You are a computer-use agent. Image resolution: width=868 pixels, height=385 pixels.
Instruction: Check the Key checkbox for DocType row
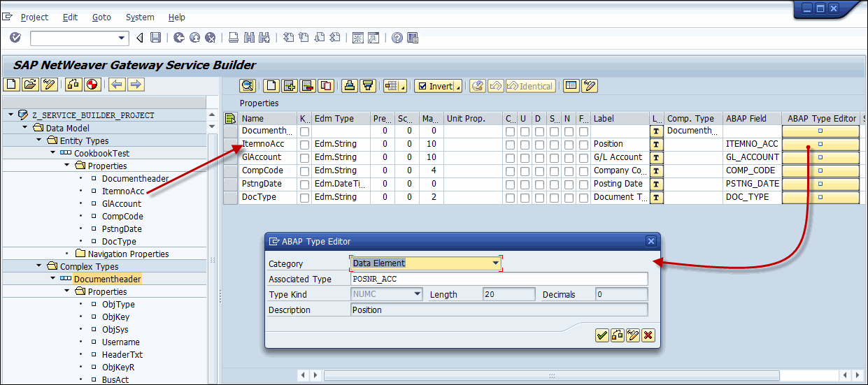coord(304,198)
